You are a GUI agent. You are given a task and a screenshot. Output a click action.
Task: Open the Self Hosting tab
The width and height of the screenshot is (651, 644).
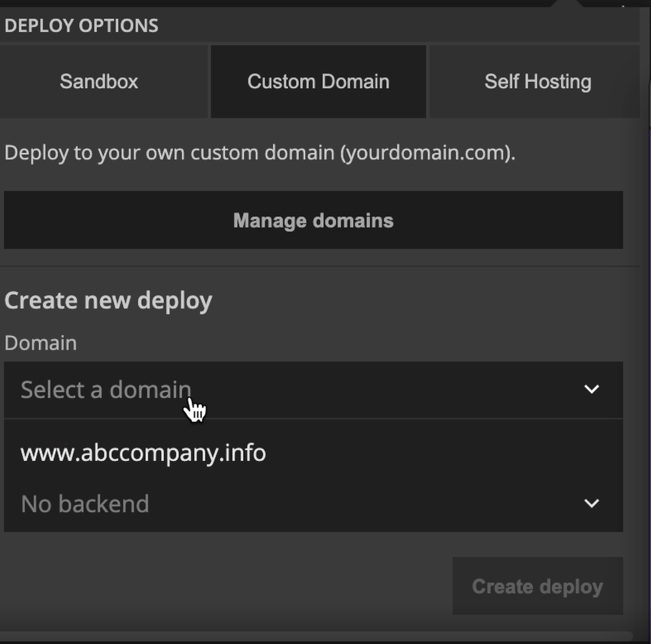pyautogui.click(x=537, y=81)
